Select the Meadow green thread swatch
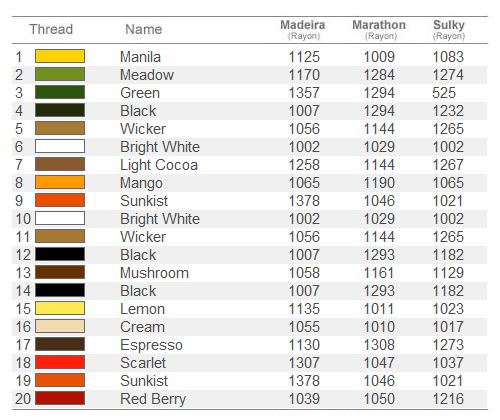This screenshot has width=500, height=420. tap(60, 74)
